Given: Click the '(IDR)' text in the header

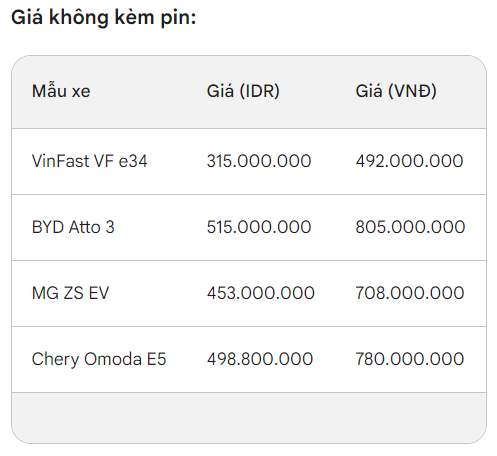Looking at the screenshot, I should (259, 91).
